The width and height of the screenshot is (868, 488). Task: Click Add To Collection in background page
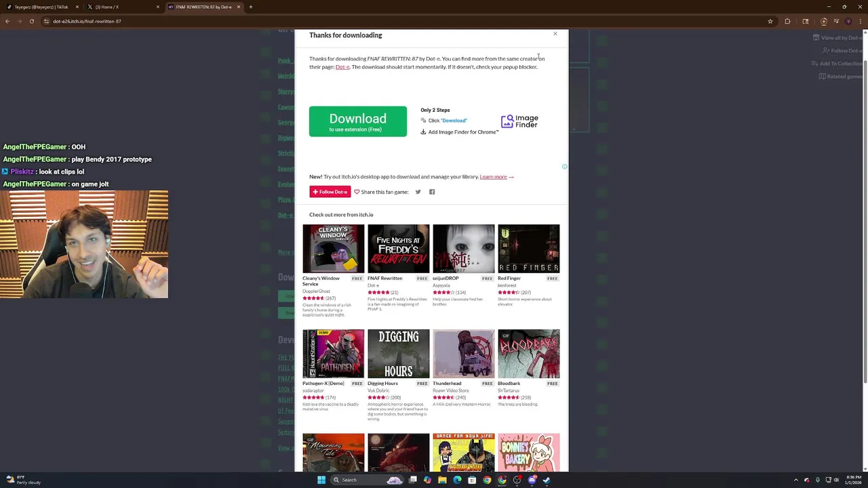[x=837, y=64]
